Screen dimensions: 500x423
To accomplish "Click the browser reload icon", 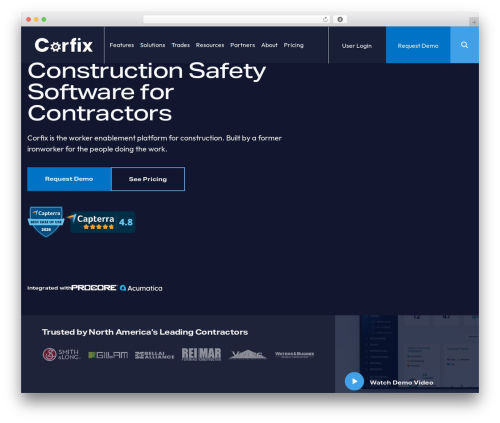I will tap(325, 19).
